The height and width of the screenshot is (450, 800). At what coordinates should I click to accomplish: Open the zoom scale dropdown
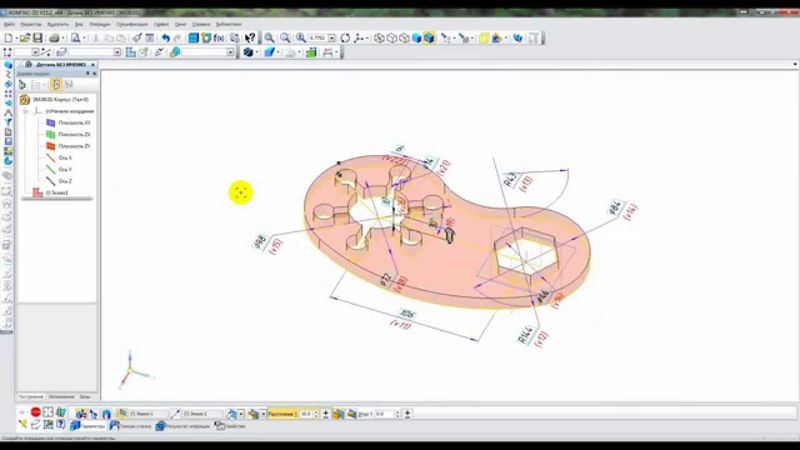pos(332,38)
